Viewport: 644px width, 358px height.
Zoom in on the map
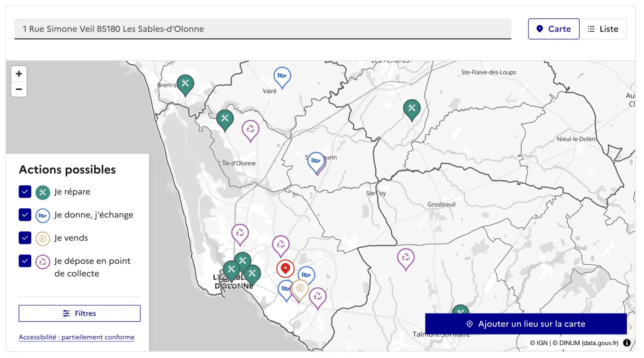click(19, 74)
